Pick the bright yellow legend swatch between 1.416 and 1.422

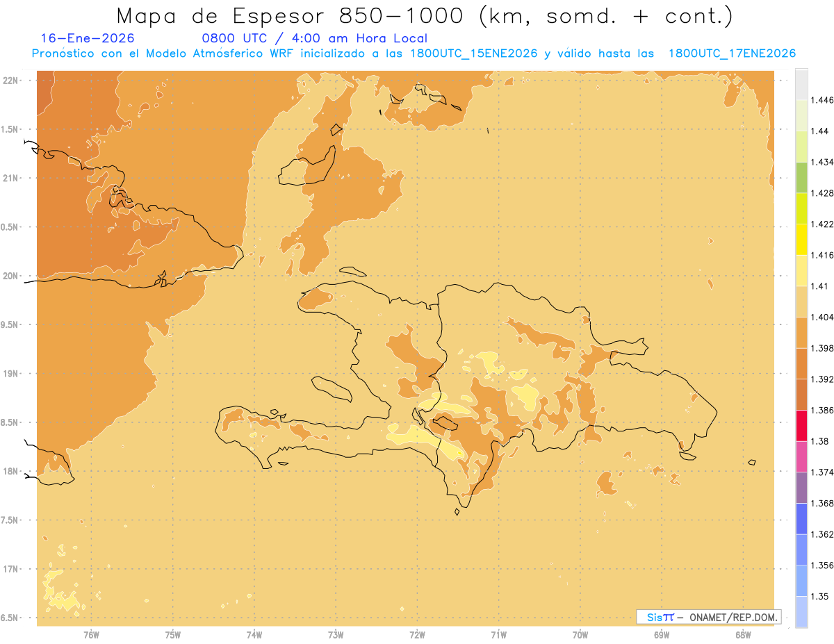(x=801, y=239)
